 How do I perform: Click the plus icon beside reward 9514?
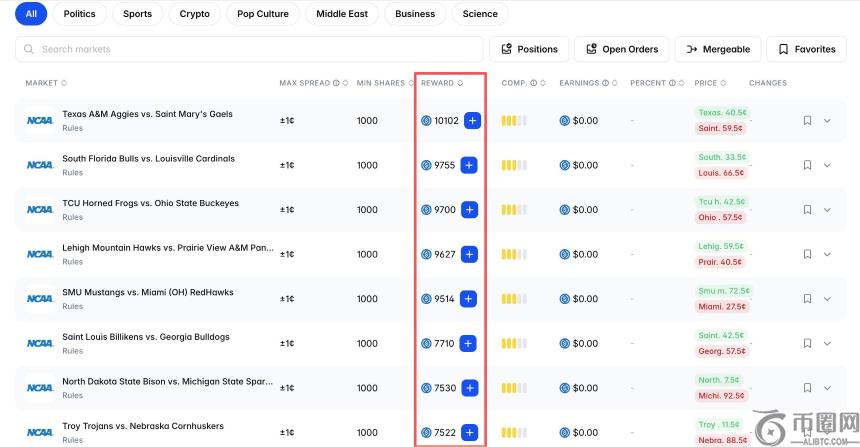coord(469,299)
